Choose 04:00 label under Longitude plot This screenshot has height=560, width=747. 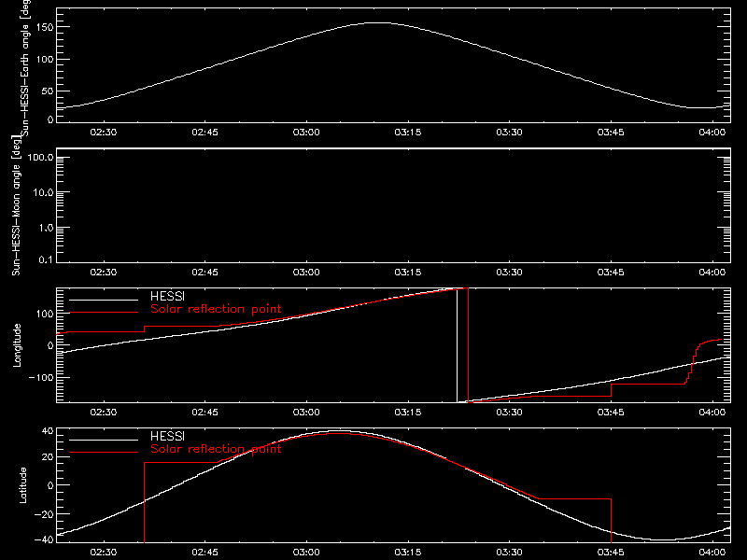[712, 412]
